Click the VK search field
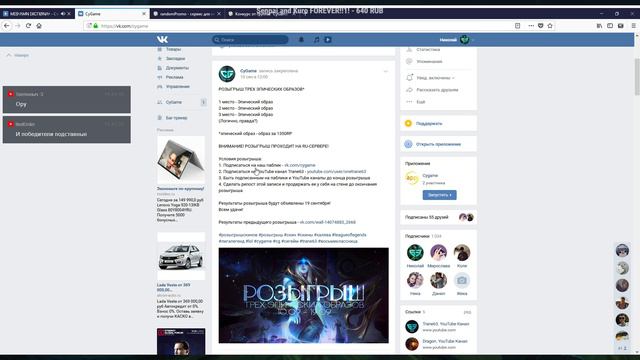This screenshot has width=640, height=360. (250, 40)
